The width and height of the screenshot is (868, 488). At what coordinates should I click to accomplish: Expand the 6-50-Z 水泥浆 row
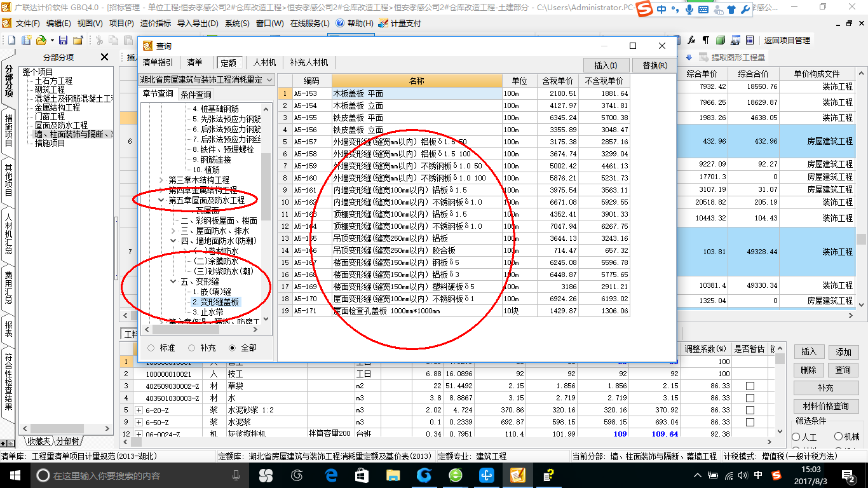point(139,422)
